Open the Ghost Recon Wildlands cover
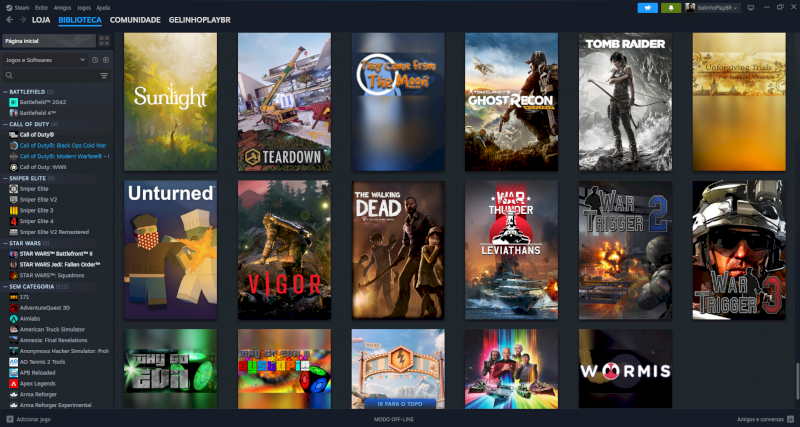The width and height of the screenshot is (800, 427). pos(511,102)
